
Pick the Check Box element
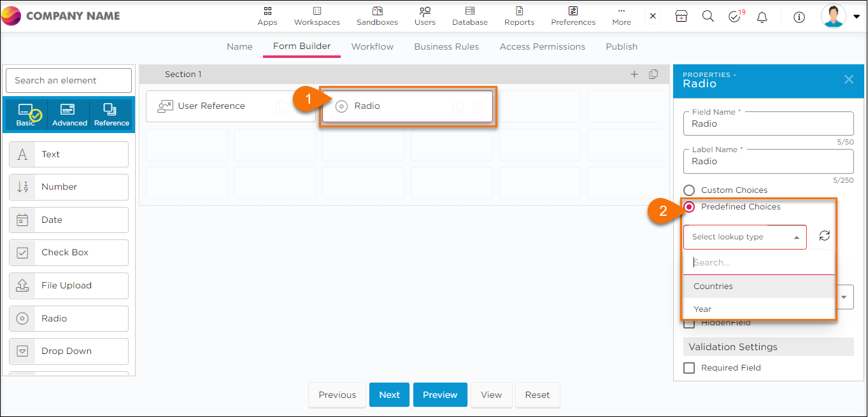[69, 253]
